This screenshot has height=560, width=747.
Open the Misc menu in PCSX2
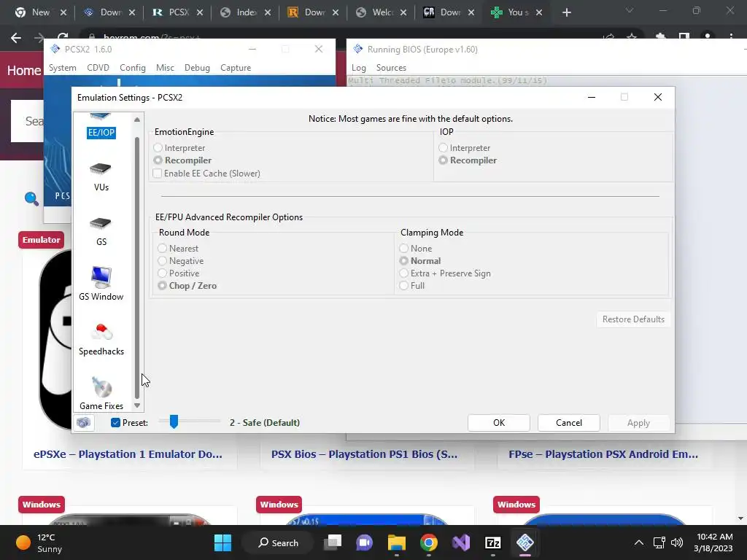click(165, 68)
